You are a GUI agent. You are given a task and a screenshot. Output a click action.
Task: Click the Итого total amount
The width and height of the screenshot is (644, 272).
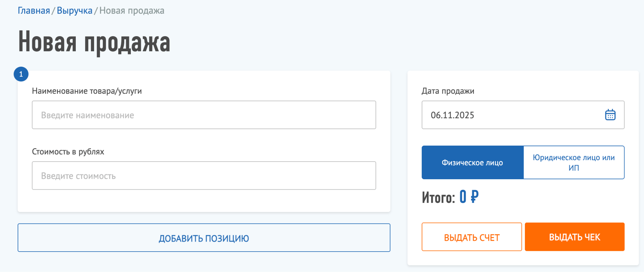[x=463, y=197]
